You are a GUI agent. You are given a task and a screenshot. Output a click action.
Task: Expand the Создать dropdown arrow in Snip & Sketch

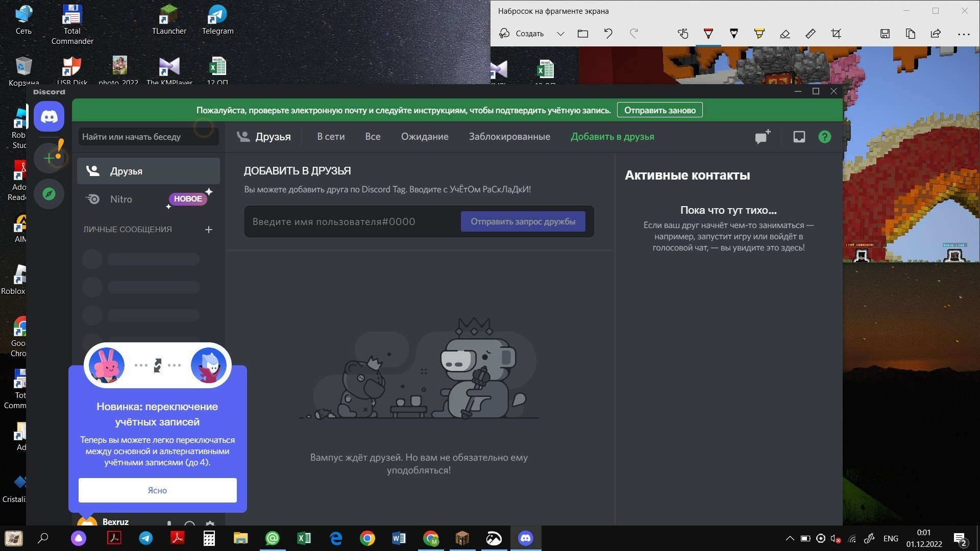(560, 34)
